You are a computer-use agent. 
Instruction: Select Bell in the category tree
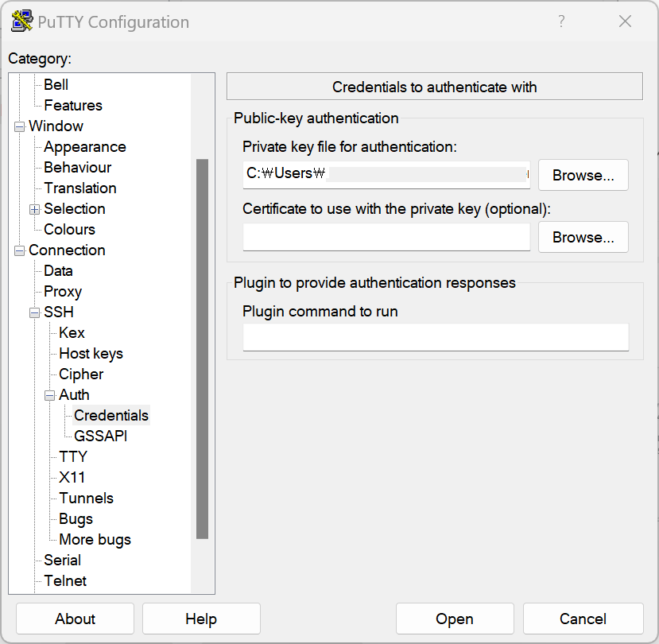click(x=56, y=84)
